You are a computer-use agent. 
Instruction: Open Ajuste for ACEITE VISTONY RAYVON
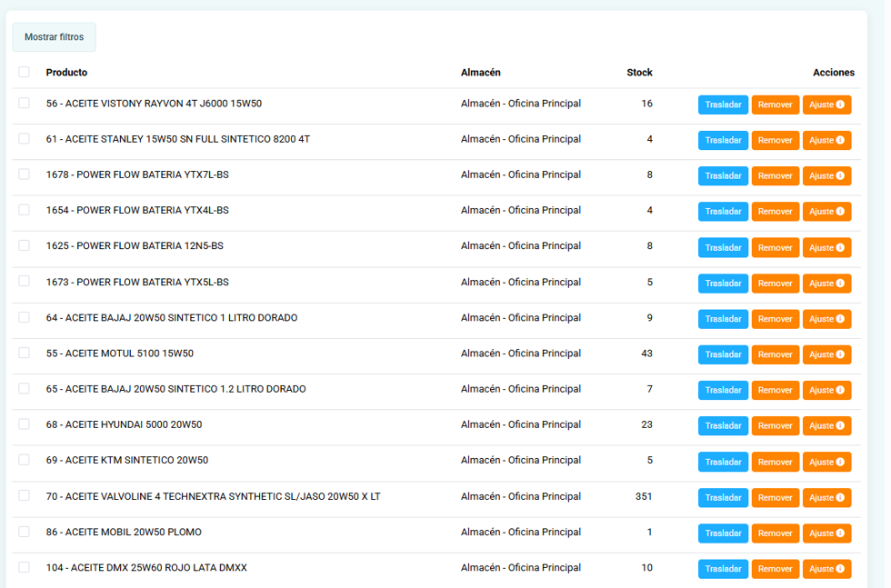tap(826, 105)
